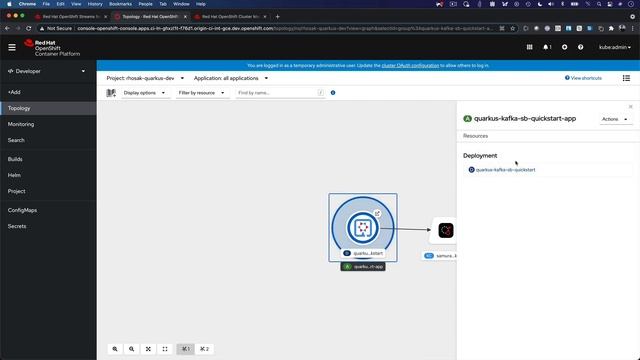Image resolution: width=640 pixels, height=360 pixels.
Task: Click the quarku...kstart node label
Action: [x=363, y=253]
